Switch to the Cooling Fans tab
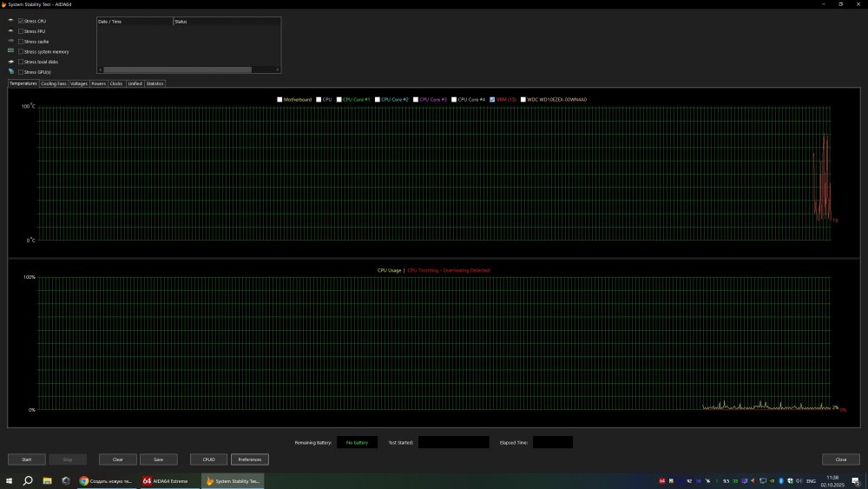The image size is (868, 489). (54, 83)
